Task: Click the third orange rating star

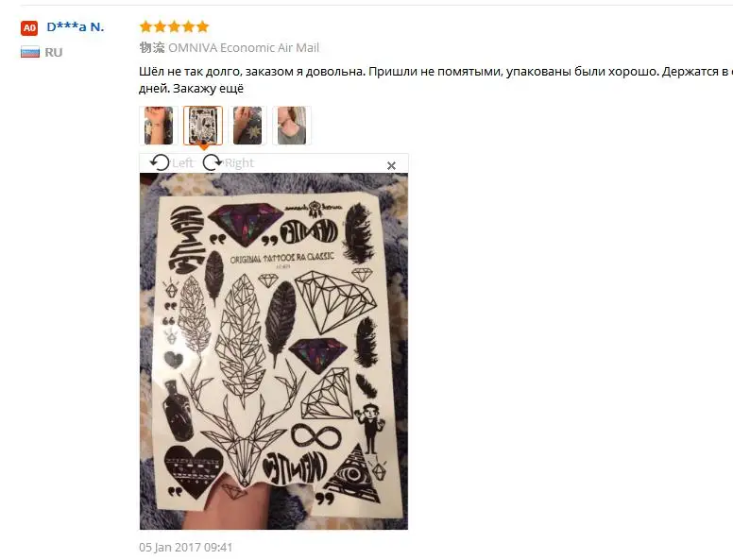Action: [x=175, y=26]
